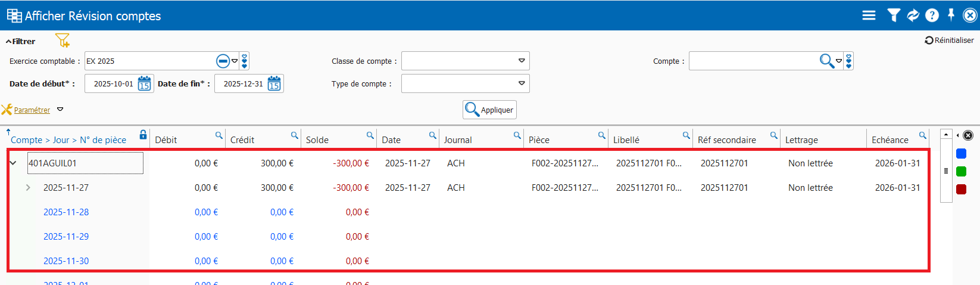Clear Exercice comptable with minus button
This screenshot has width=980, height=285.
tap(223, 61)
